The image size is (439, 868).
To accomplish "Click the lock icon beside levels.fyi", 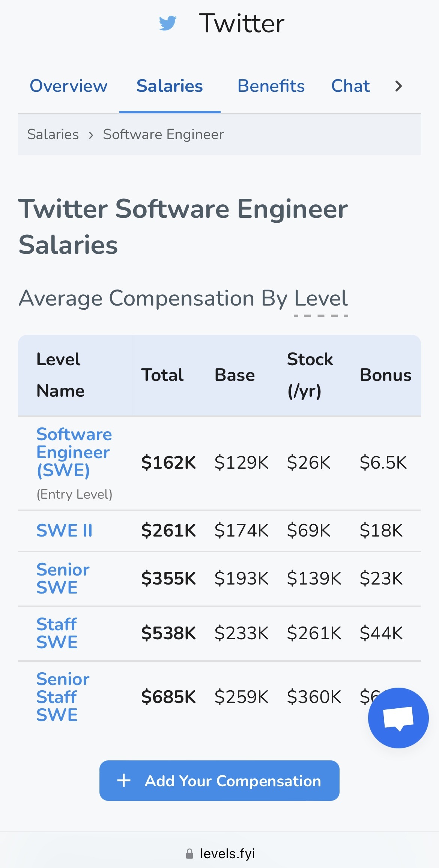I will coord(189,854).
